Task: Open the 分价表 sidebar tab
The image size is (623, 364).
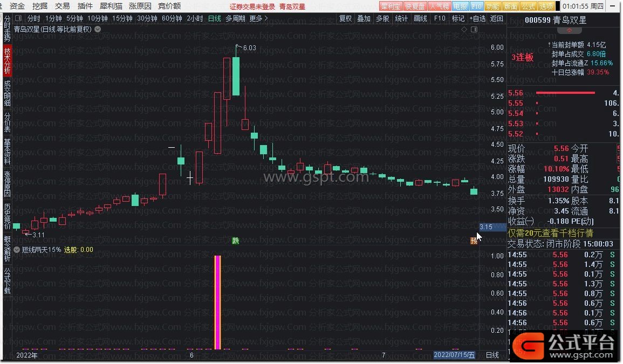Action: pos(7,122)
